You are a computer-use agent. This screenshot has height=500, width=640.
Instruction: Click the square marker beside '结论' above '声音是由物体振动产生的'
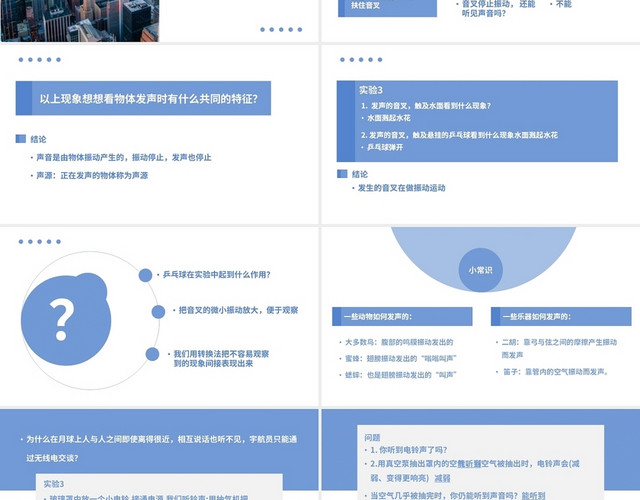point(20,139)
